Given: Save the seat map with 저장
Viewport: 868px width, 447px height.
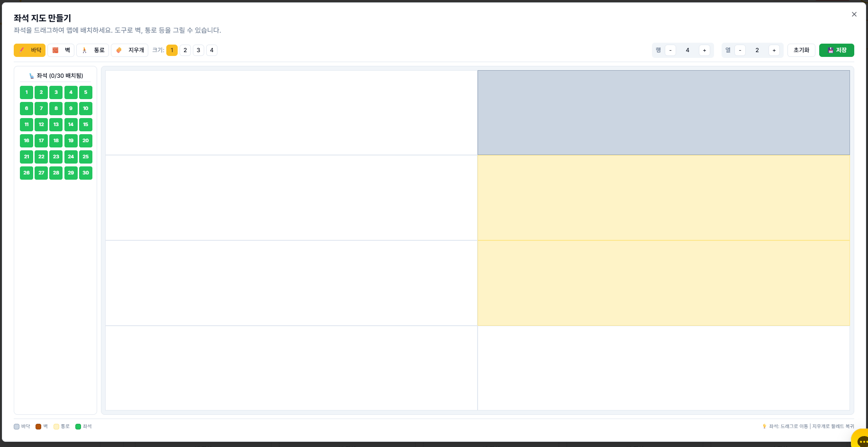Looking at the screenshot, I should tap(836, 50).
